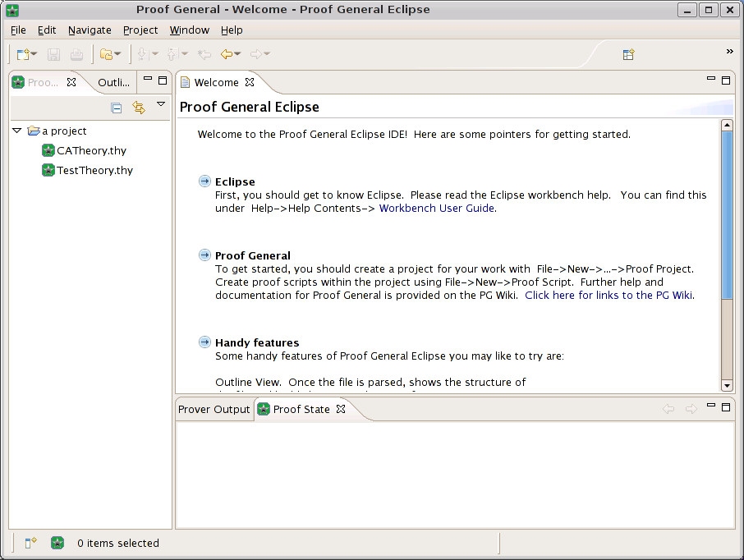Screen dimensions: 744x560
Task: Click the Welcome page scroll up arrow
Action: click(x=727, y=126)
